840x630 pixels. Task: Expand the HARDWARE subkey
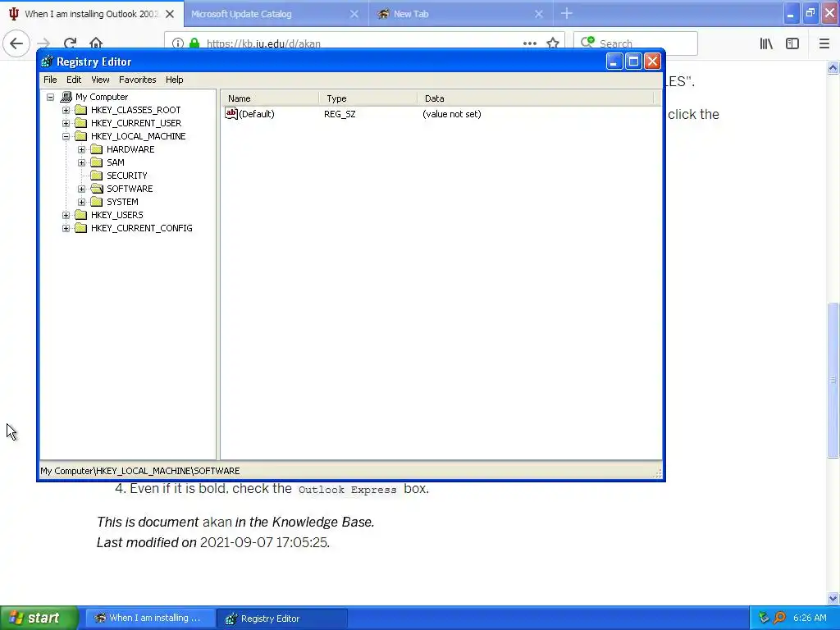pos(81,149)
